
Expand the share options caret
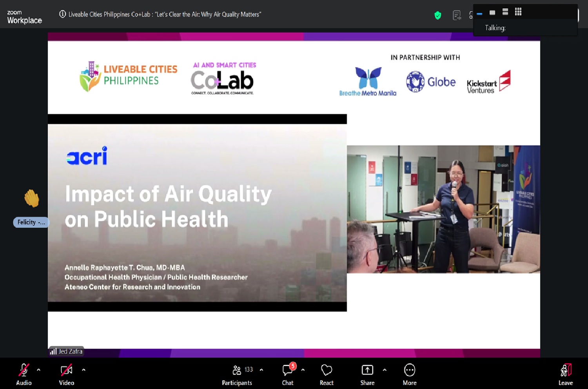[x=385, y=369]
